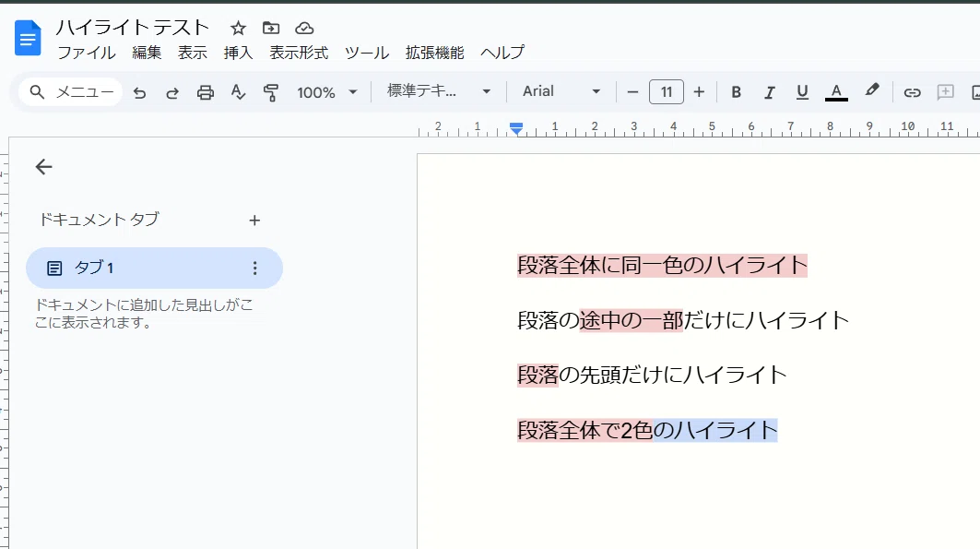
Task: Insert a link with chain icon
Action: coord(912,92)
